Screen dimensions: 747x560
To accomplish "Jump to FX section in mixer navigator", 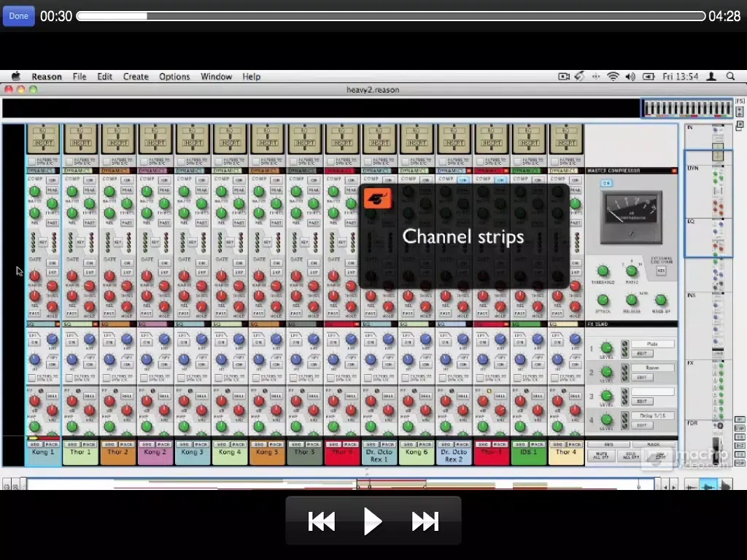I will 690,363.
